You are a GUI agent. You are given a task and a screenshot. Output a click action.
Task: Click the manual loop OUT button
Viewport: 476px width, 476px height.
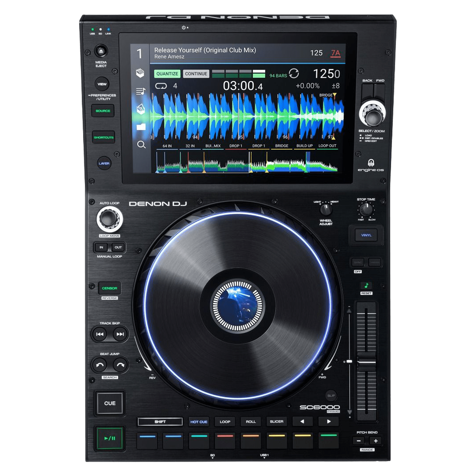tap(118, 247)
